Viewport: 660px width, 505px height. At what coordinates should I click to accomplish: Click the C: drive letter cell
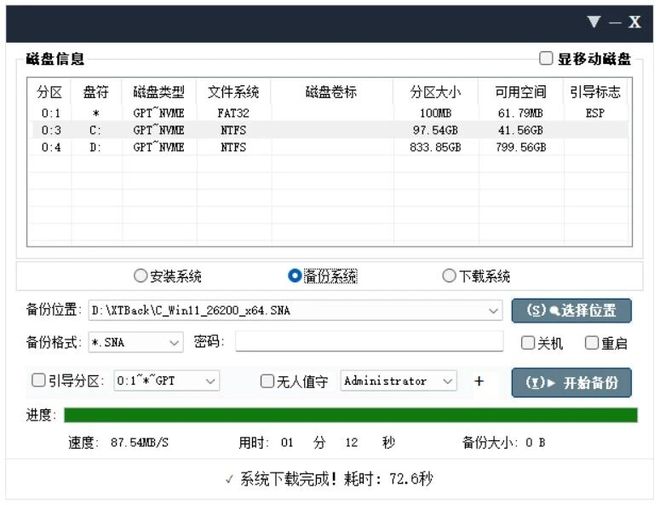click(x=96, y=130)
